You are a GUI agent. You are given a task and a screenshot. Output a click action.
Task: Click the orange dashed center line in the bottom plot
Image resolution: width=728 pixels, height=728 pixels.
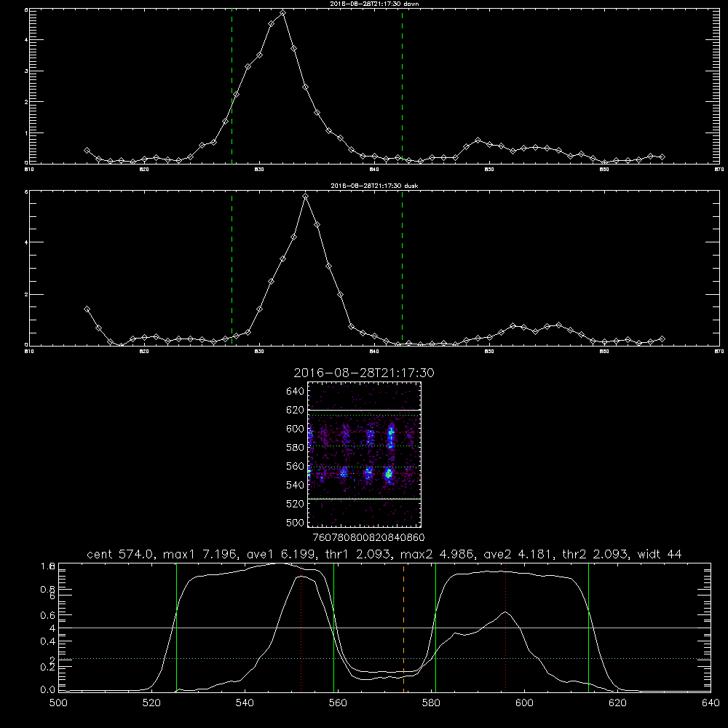point(403,628)
